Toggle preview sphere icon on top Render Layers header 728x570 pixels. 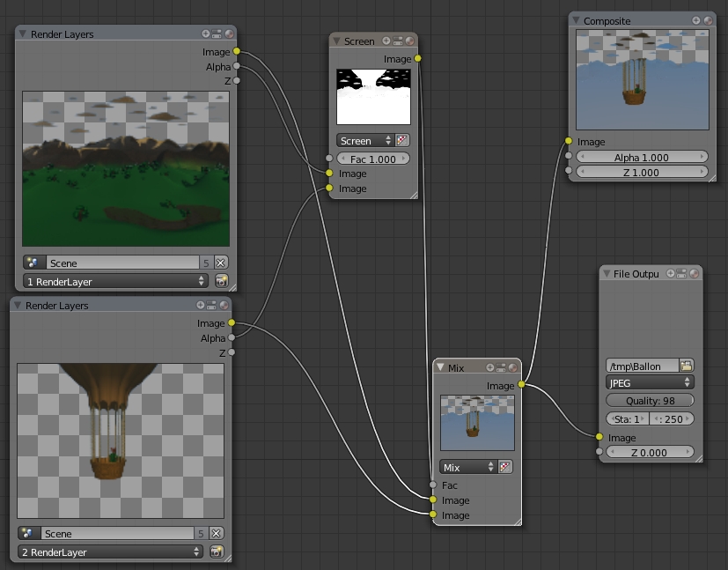[229, 33]
